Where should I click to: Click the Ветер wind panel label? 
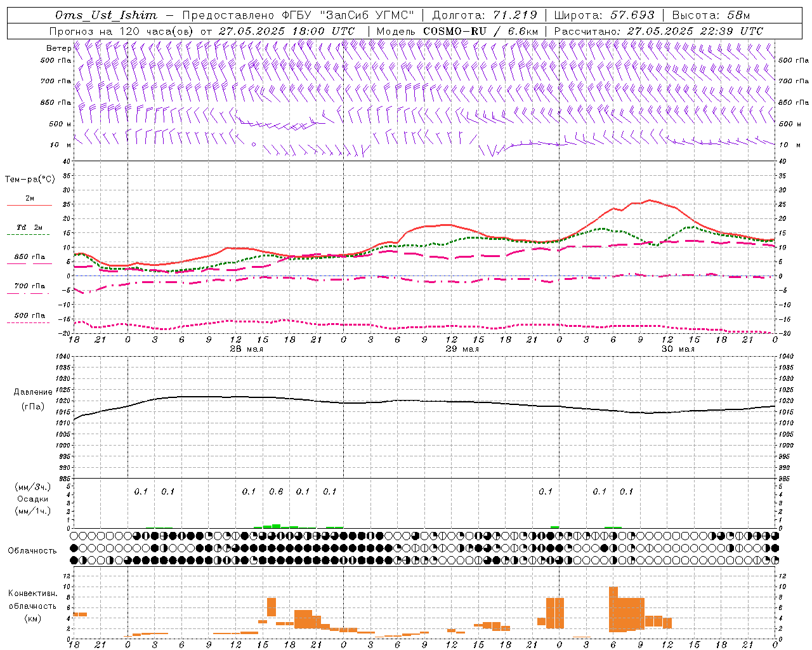(59, 48)
